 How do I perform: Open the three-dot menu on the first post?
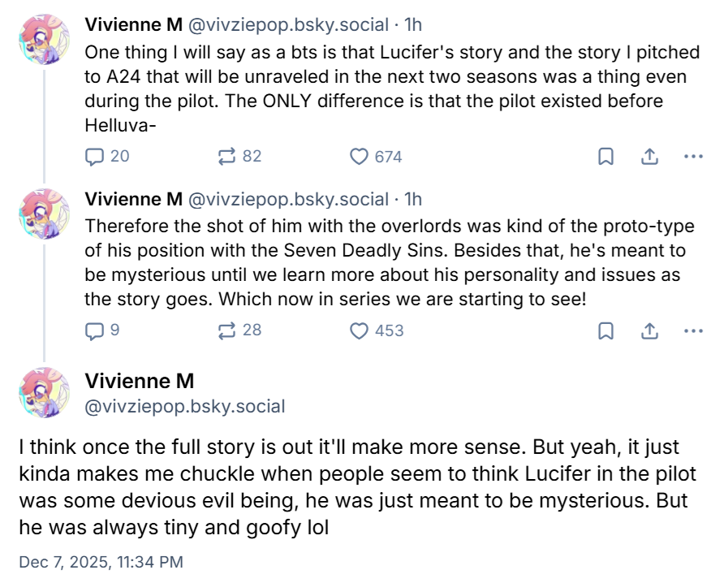694,156
